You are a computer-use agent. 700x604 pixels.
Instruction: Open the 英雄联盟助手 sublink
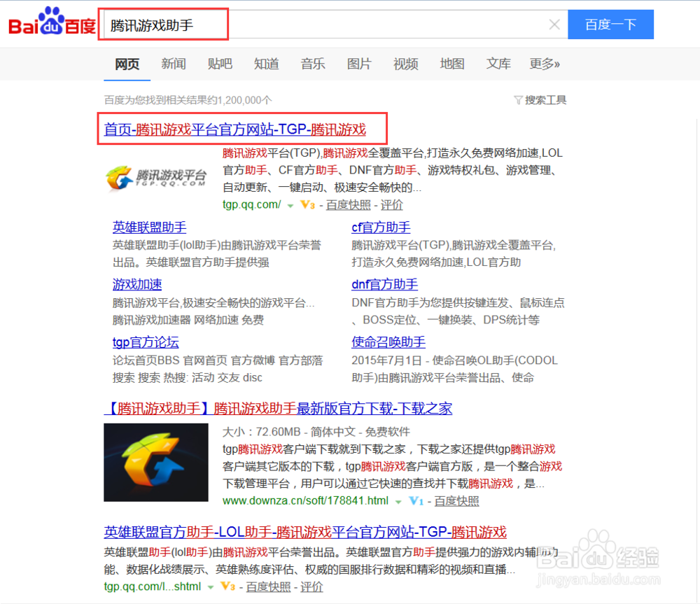[149, 227]
